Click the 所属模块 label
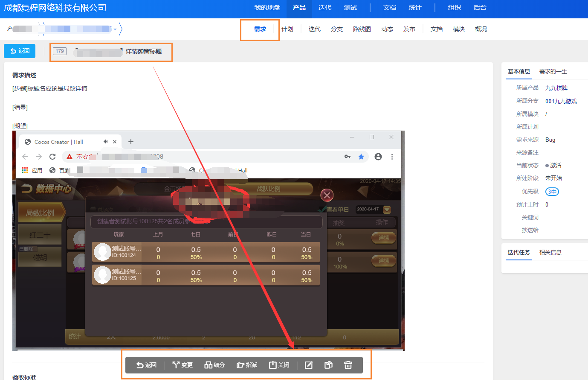The image size is (588, 382). click(x=527, y=114)
